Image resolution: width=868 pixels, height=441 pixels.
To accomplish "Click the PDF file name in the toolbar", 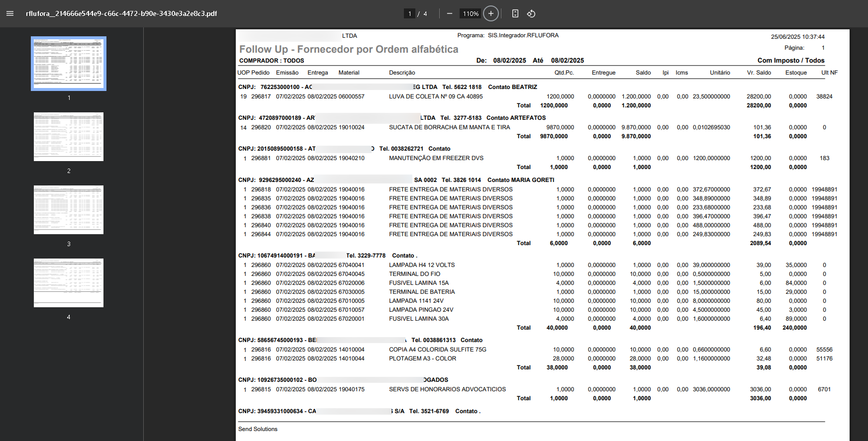I will (x=121, y=13).
